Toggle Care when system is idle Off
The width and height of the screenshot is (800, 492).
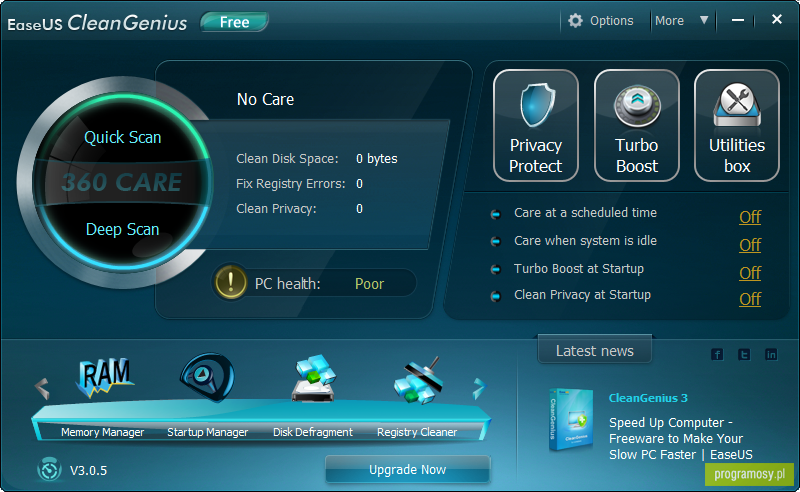tap(750, 245)
